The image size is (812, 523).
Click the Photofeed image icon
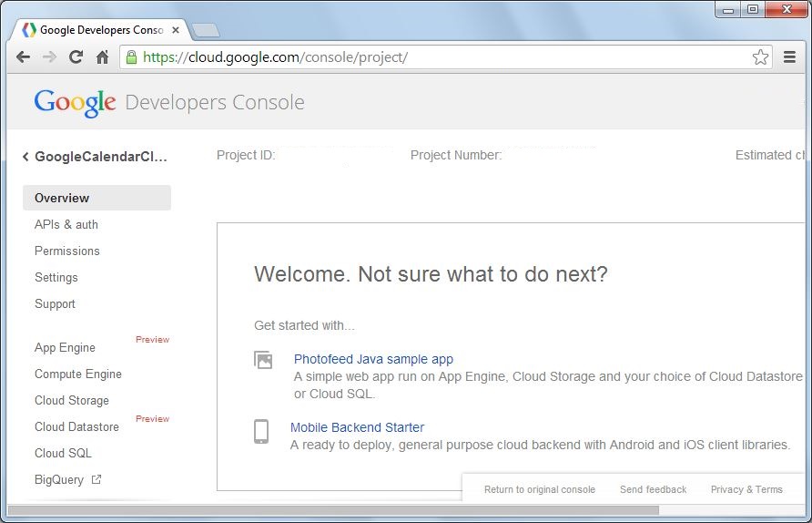click(263, 360)
